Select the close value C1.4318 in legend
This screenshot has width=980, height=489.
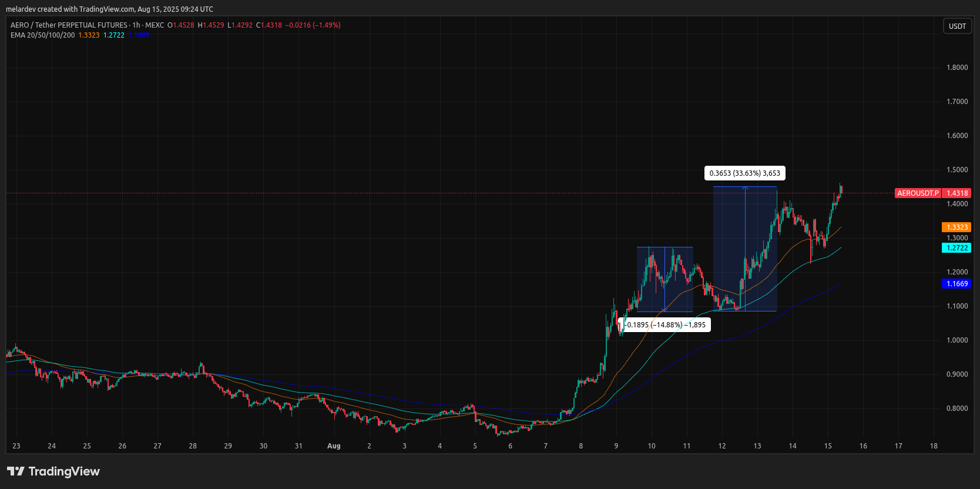click(269, 25)
